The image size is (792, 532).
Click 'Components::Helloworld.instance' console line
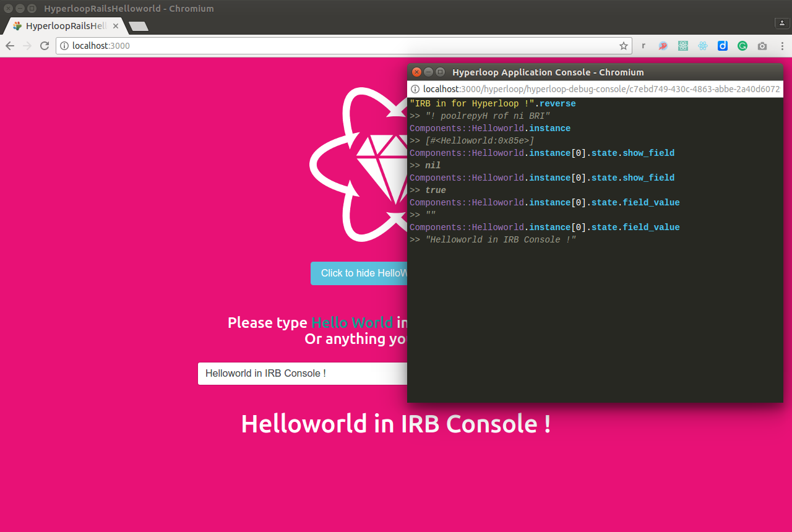pyautogui.click(x=490, y=128)
